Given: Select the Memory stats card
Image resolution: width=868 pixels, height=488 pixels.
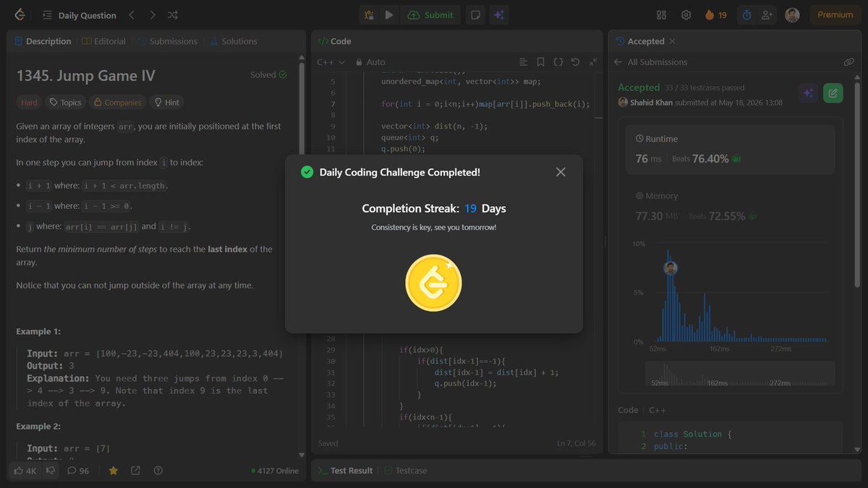Looking at the screenshot, I should pos(730,206).
